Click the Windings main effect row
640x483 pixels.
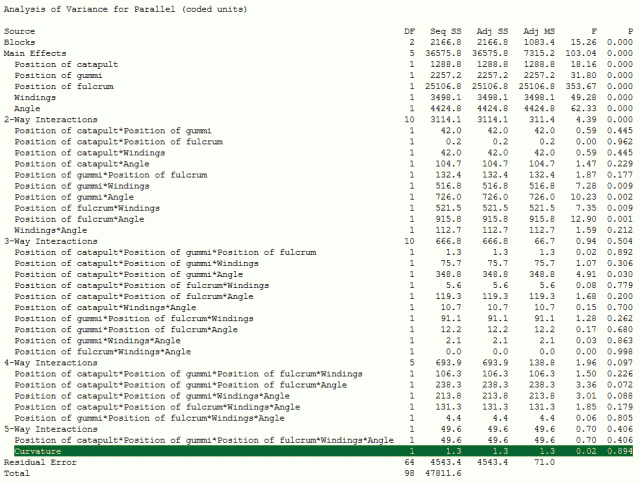tap(36, 97)
